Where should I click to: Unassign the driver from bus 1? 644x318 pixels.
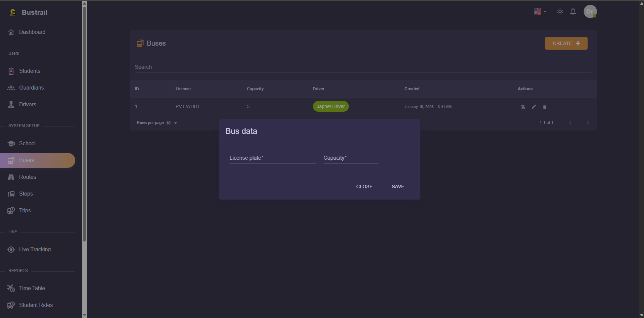click(523, 107)
